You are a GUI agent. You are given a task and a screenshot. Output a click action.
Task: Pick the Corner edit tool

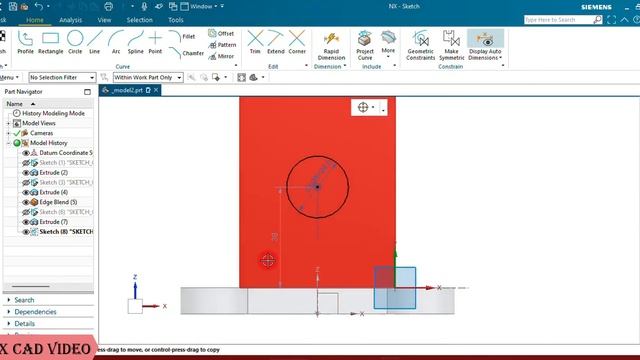[297, 42]
